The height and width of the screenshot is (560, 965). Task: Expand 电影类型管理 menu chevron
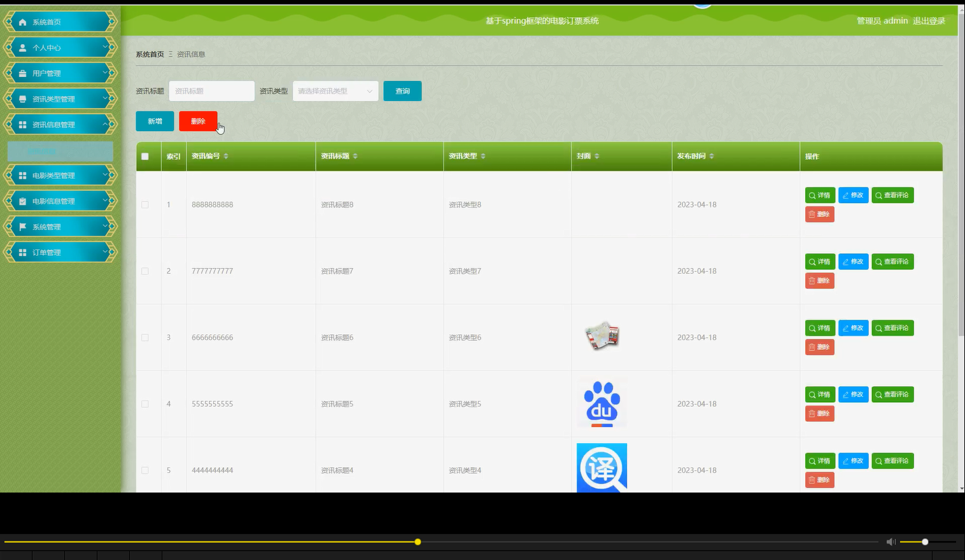coord(105,175)
